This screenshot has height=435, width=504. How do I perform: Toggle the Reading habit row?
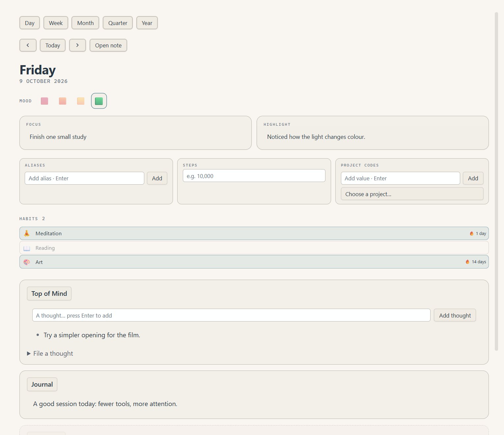pos(254,248)
